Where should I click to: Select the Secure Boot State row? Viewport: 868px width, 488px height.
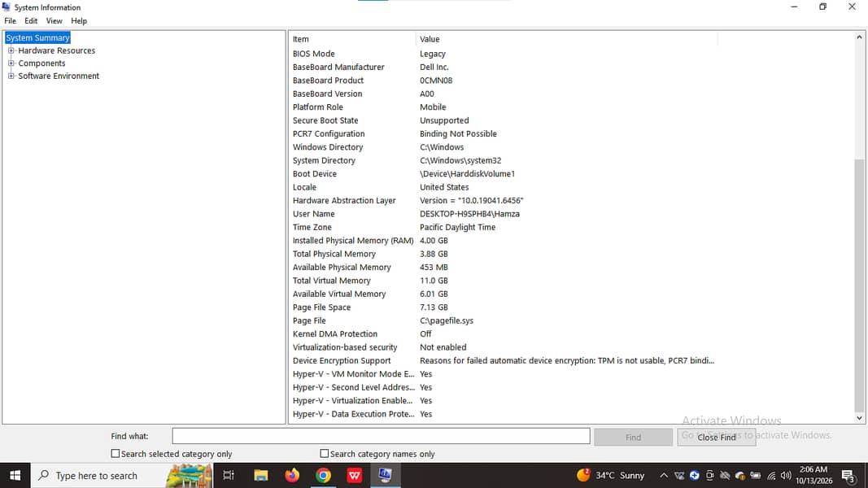click(504, 120)
